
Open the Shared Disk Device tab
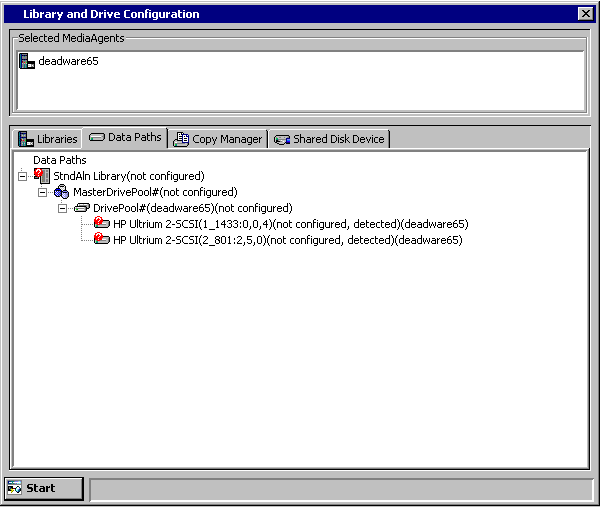point(329,139)
